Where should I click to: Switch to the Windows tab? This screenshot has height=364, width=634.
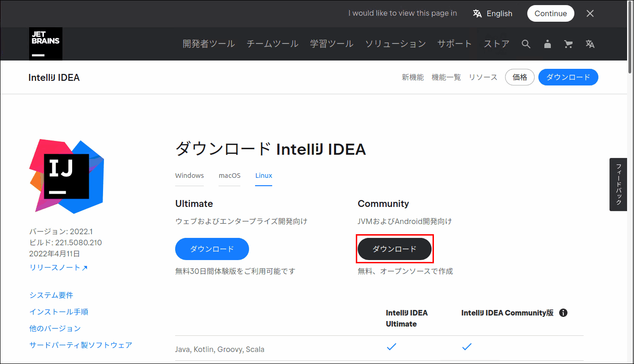[x=189, y=176]
